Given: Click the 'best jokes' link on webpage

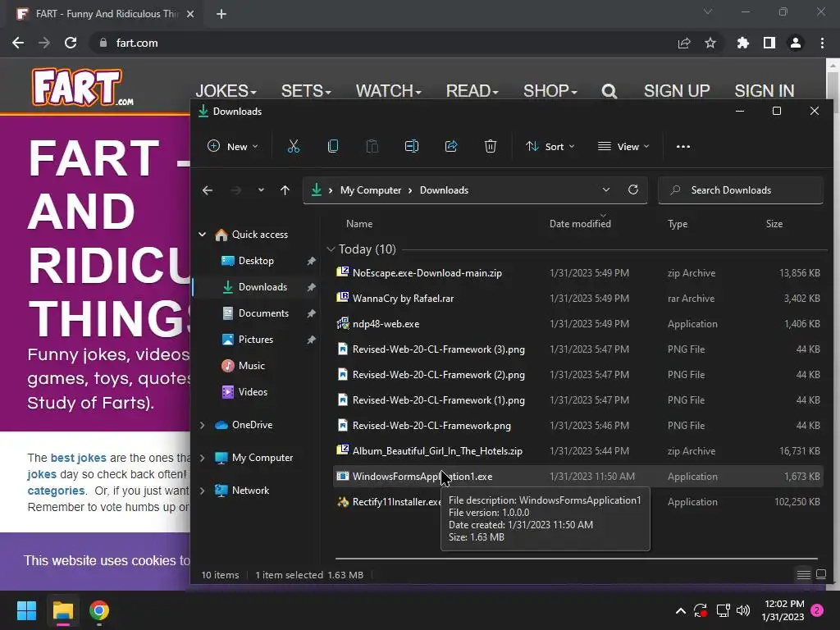Looking at the screenshot, I should click(x=78, y=458).
